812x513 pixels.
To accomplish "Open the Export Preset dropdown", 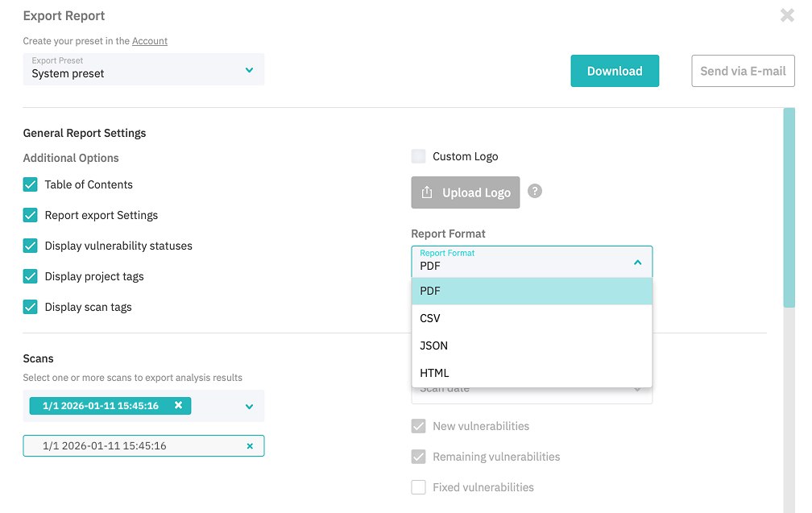I will (x=143, y=69).
